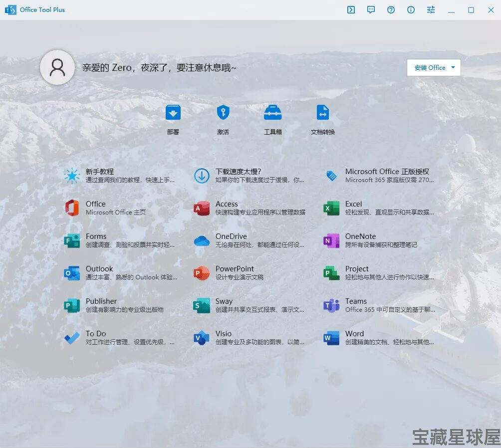The image size is (501, 448).
Task: Launch Outlook via its icon
Action: 72,273
